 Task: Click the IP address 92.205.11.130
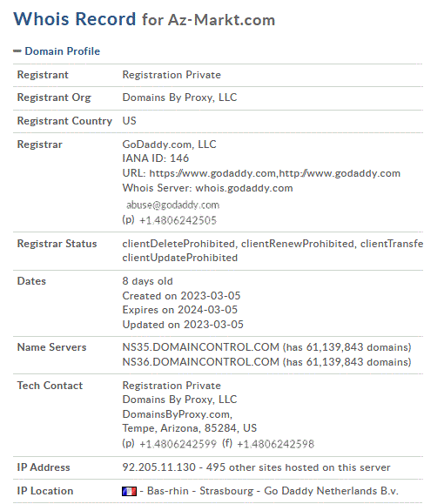click(x=158, y=467)
